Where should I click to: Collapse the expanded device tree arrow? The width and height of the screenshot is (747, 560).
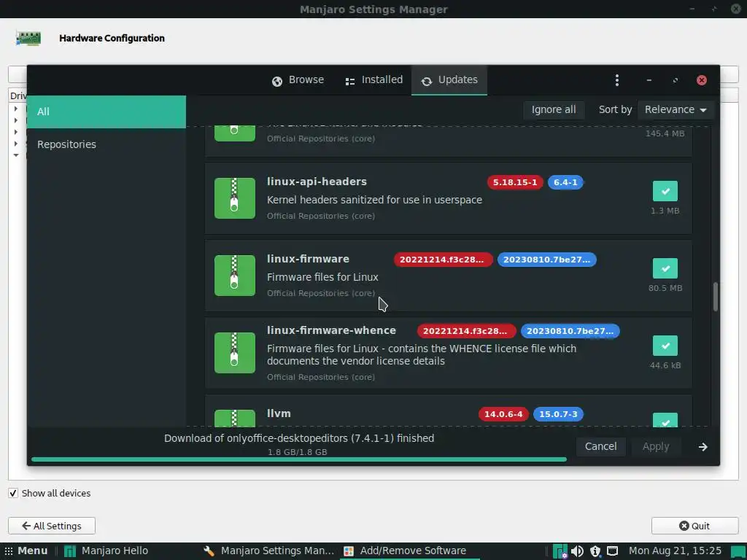(16, 155)
